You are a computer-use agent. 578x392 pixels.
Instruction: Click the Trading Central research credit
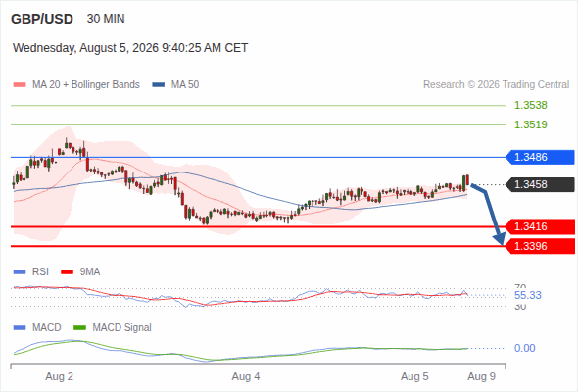(x=496, y=85)
